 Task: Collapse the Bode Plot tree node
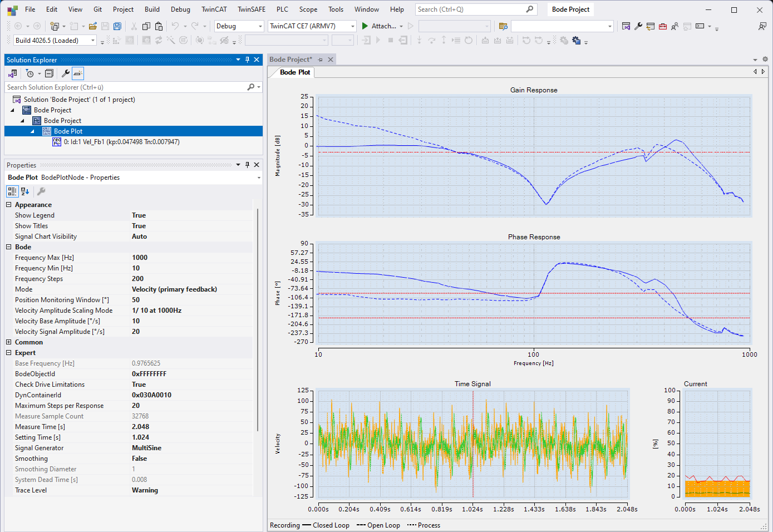click(32, 131)
